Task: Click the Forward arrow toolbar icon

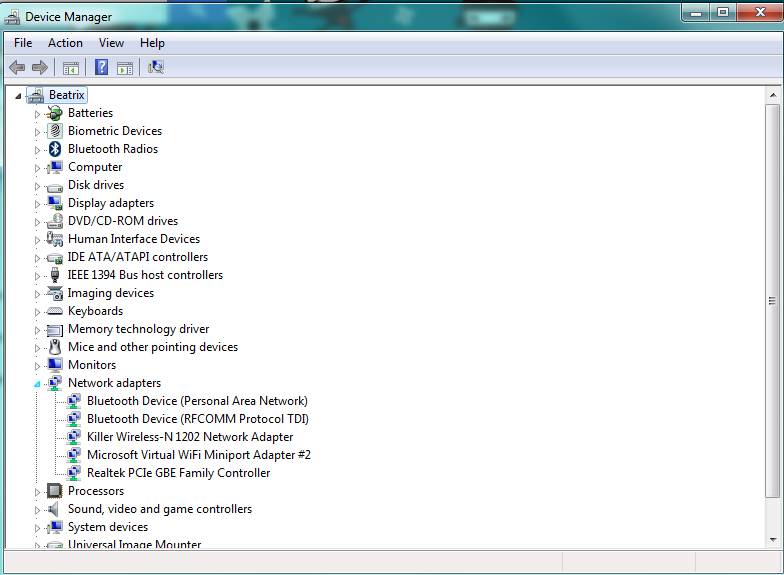Action: 40,67
